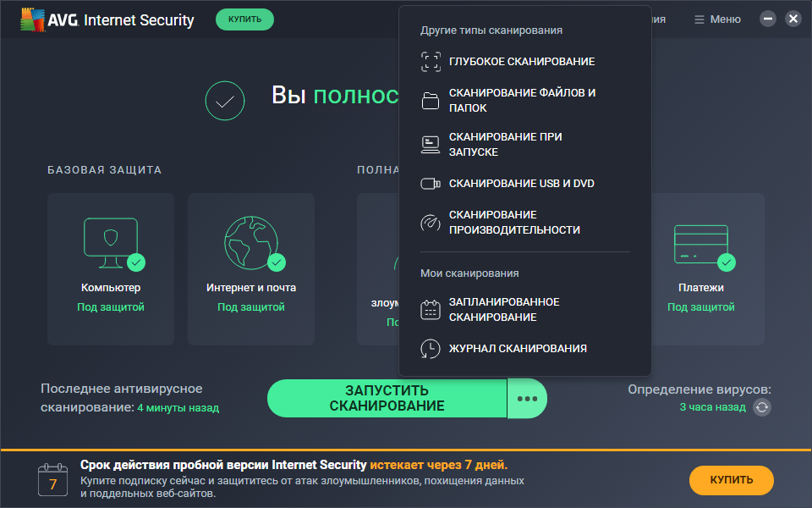Open the Меню hamburger menu

point(717,19)
